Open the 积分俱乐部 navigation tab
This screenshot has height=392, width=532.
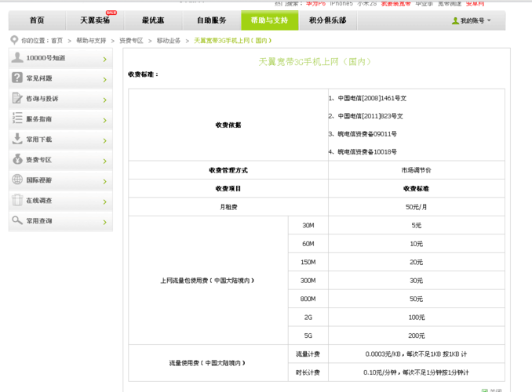click(328, 20)
